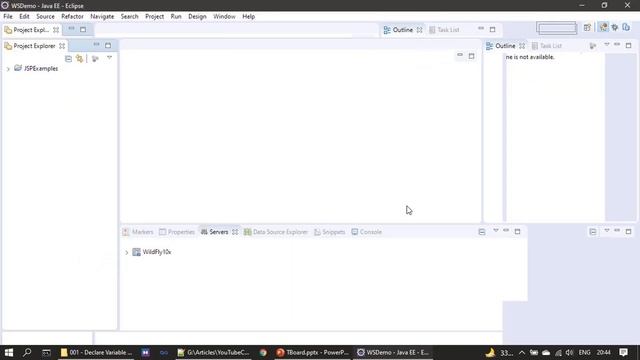
Task: Close the Servers tab
Action: pos(235,232)
